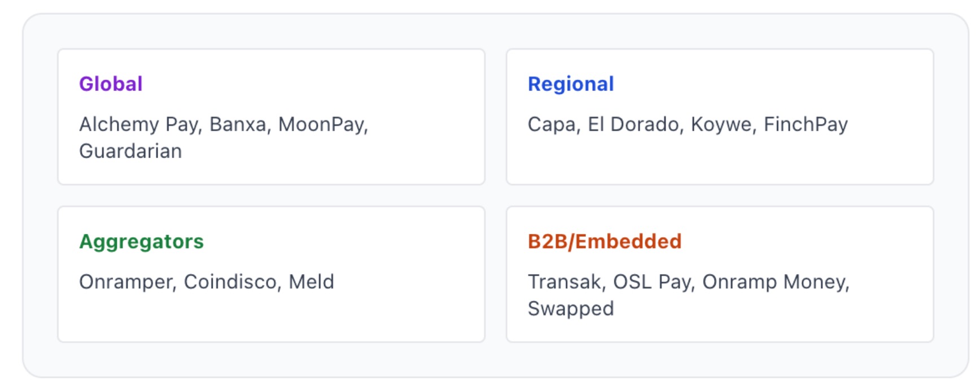The image size is (980, 391).
Task: Click Alchemy Pay in the Global card
Action: coord(139,124)
